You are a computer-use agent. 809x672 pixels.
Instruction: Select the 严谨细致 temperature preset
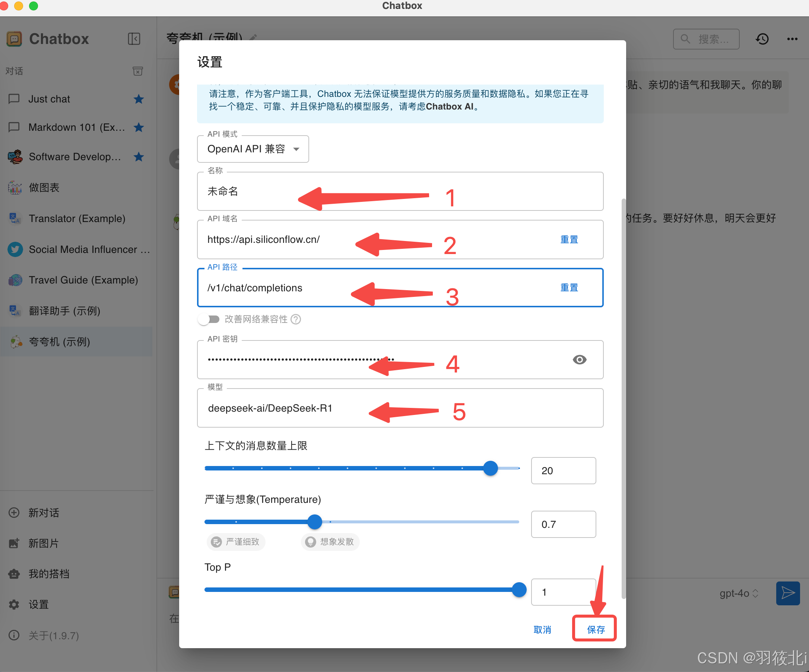(236, 542)
